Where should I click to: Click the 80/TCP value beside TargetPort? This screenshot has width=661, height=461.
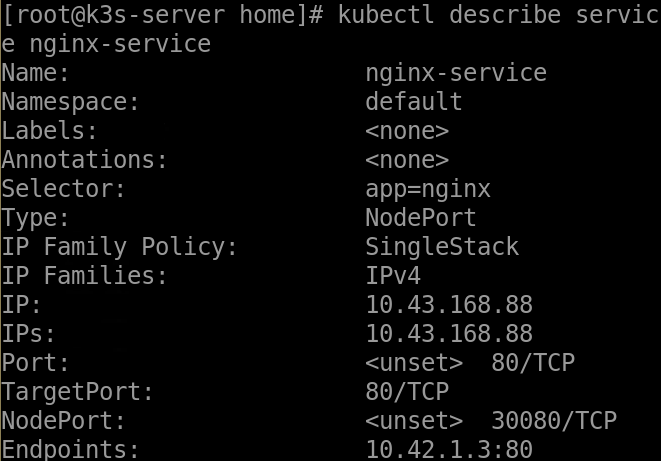[406, 392]
